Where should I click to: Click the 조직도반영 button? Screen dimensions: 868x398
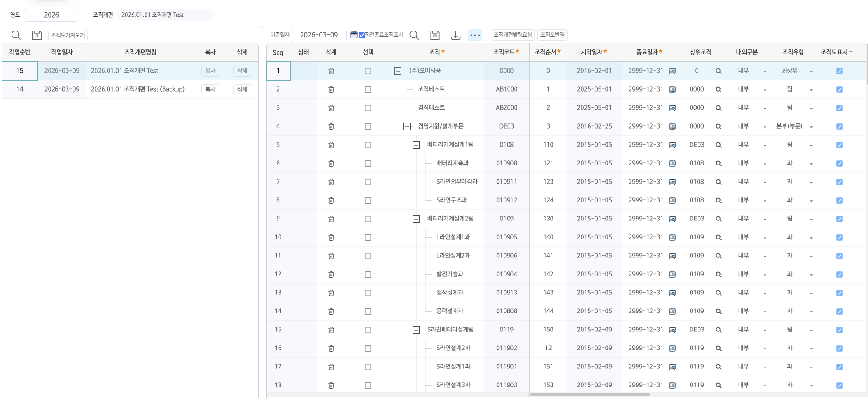[552, 35]
